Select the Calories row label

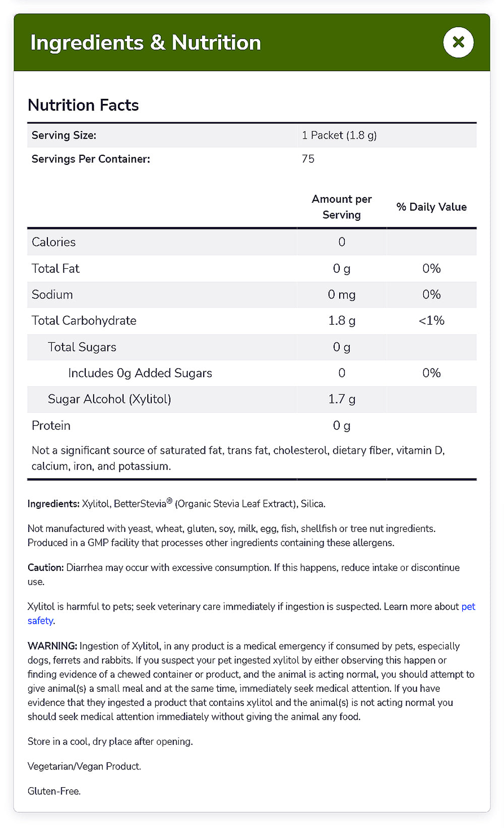click(x=53, y=242)
